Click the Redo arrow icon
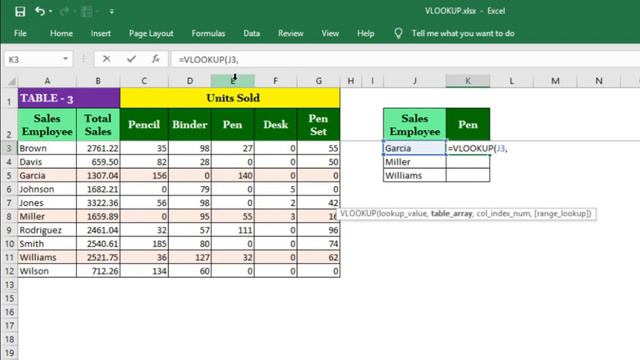The image size is (640, 360). click(x=64, y=11)
